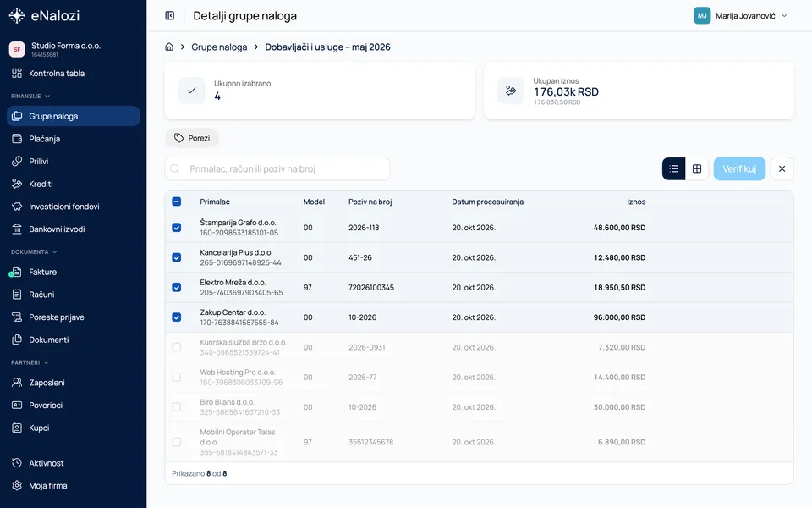Toggle the select-all header checkbox

point(177,202)
